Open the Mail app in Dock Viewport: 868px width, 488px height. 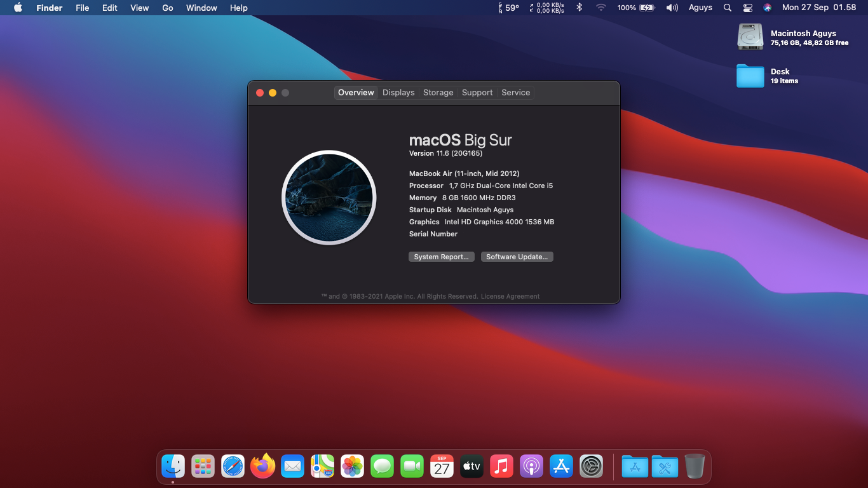[292, 466]
